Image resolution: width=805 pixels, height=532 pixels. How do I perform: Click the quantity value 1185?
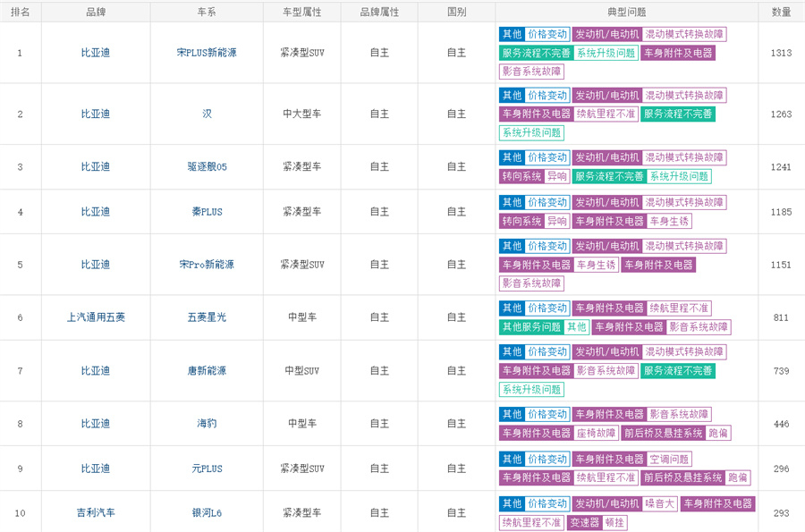781,212
